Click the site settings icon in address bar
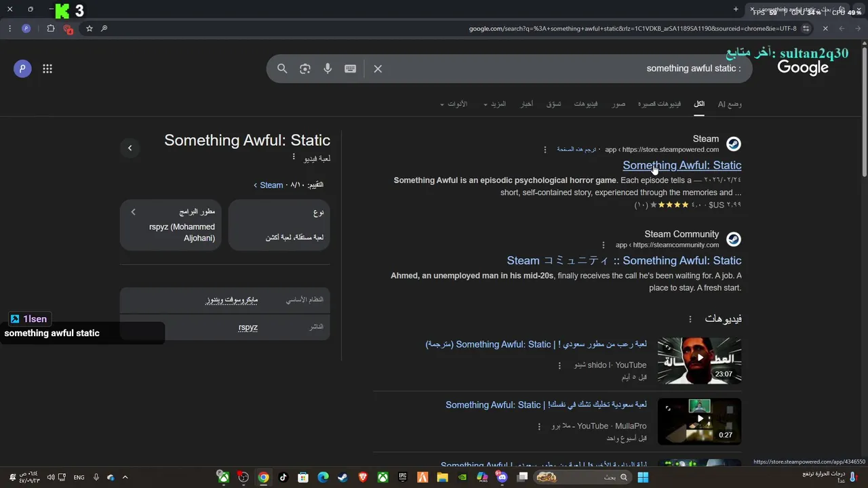The image size is (868, 488). [806, 28]
